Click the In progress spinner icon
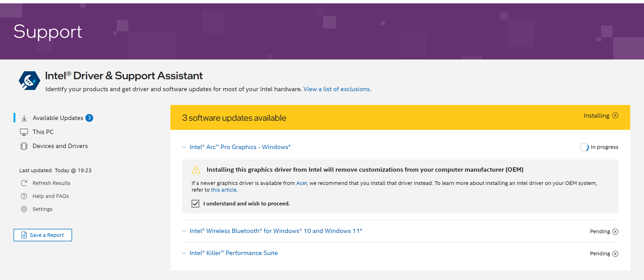The width and height of the screenshot is (644, 280). (584, 147)
